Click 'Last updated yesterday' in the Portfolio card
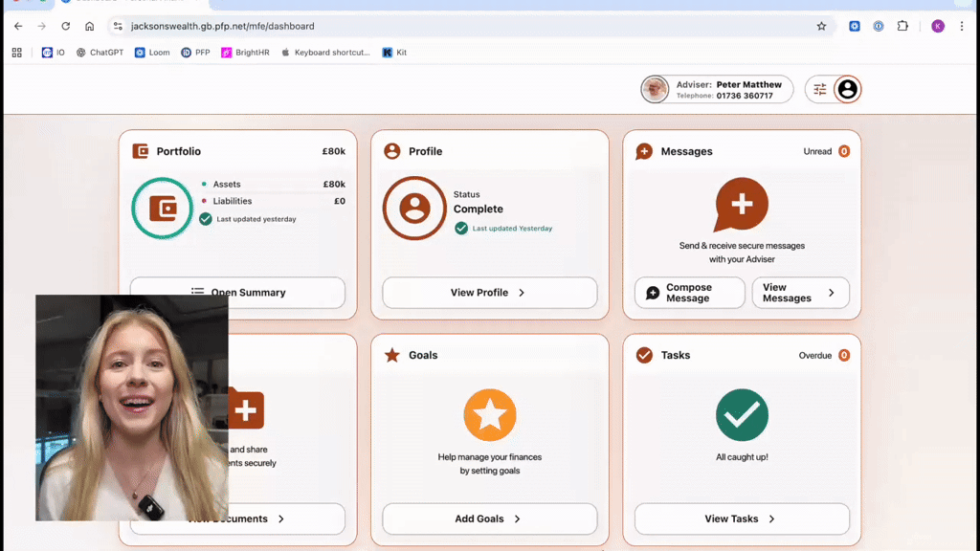The image size is (980, 551). (x=256, y=219)
